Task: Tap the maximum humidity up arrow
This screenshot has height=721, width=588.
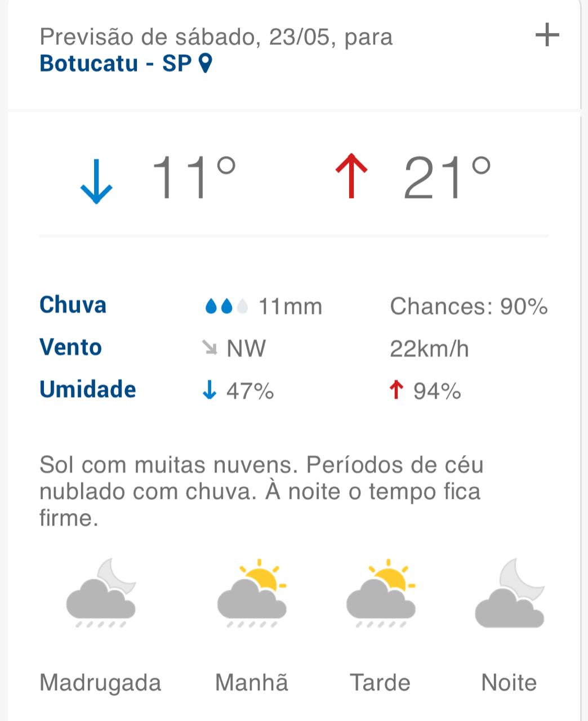Action: coord(397,390)
